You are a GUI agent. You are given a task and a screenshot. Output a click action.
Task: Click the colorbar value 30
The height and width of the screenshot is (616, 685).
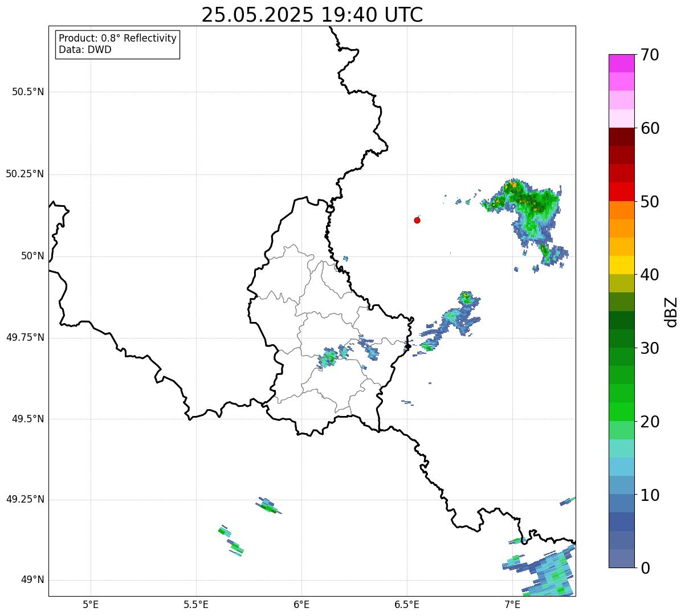[649, 348]
